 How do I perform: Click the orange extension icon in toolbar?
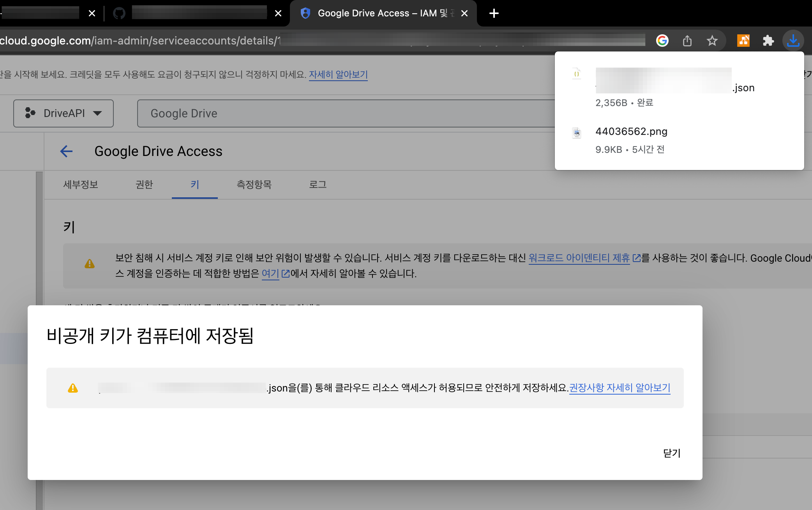click(x=743, y=41)
